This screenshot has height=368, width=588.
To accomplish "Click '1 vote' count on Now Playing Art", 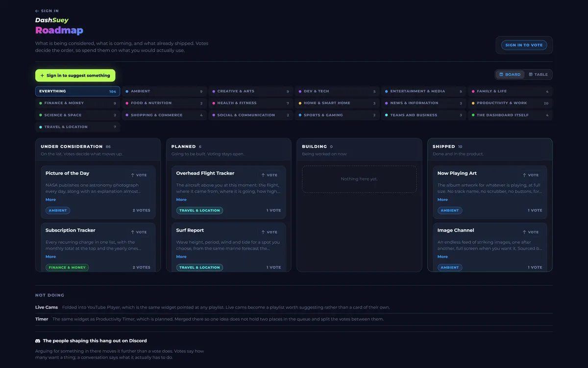I will point(535,210).
